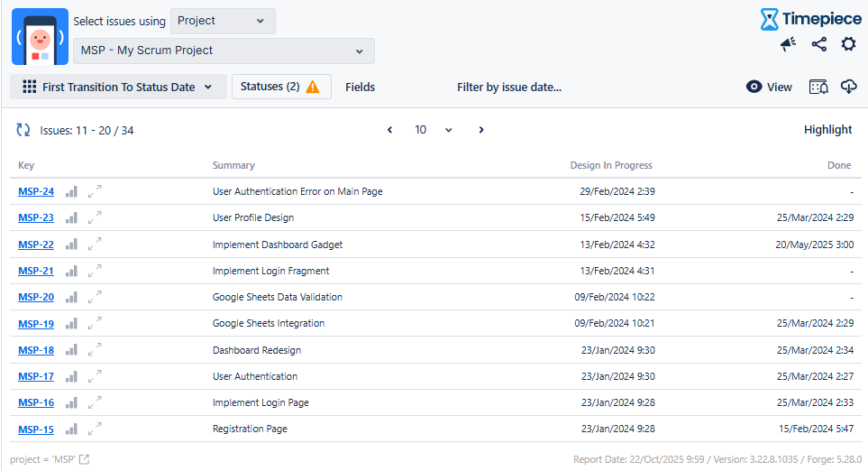Screen dimensions: 868x471
Task: Expand details for MSP-16 row
Action: coord(95,402)
